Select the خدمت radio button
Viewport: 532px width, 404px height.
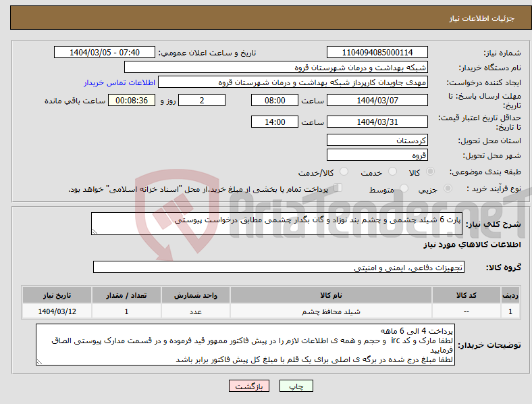[392, 172]
